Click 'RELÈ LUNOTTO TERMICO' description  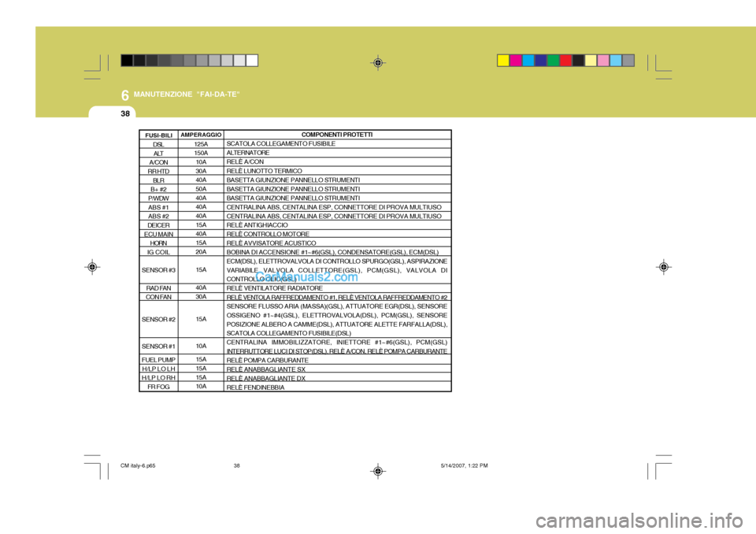pyautogui.click(x=265, y=171)
